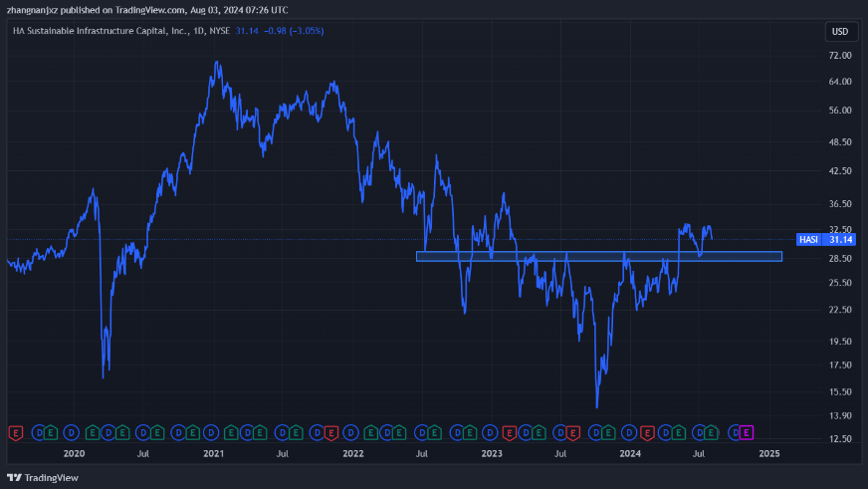Click the 42.50 price axis label
The image size is (868, 489).
(840, 171)
